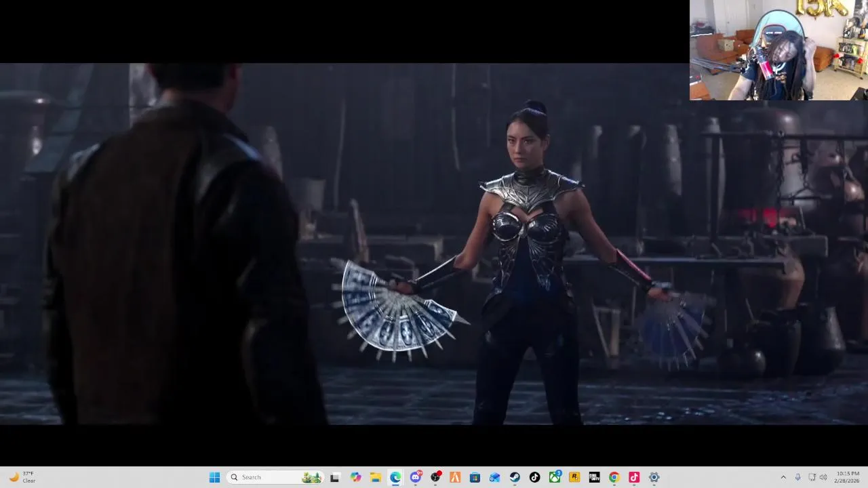Open the black and white text-logo taskbar icon
The image size is (868, 488).
pyautogui.click(x=594, y=477)
